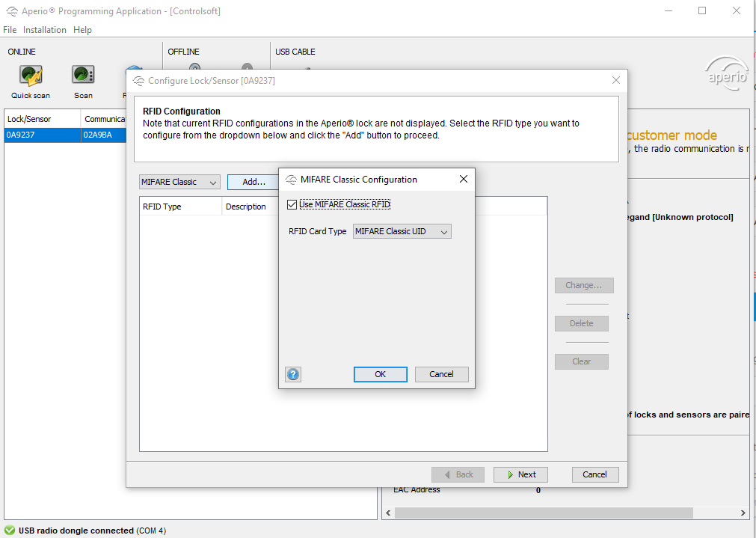Viewport: 756px width, 538px height.
Task: Click the Delete button
Action: click(582, 323)
